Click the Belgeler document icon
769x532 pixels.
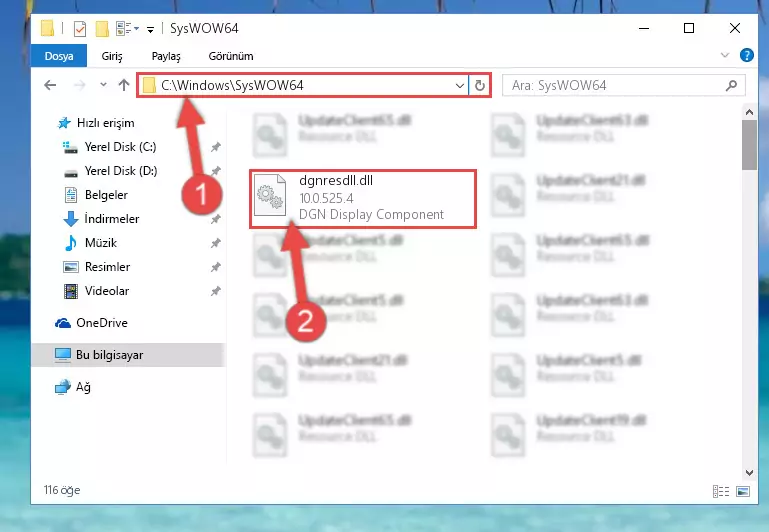click(x=71, y=195)
